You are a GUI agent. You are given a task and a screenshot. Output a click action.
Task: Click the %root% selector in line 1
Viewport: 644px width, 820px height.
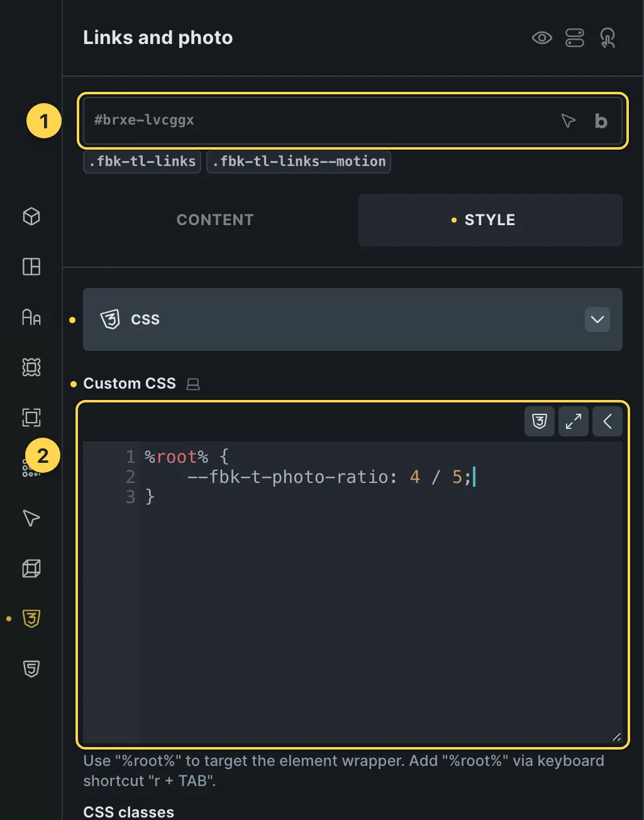[176, 457]
